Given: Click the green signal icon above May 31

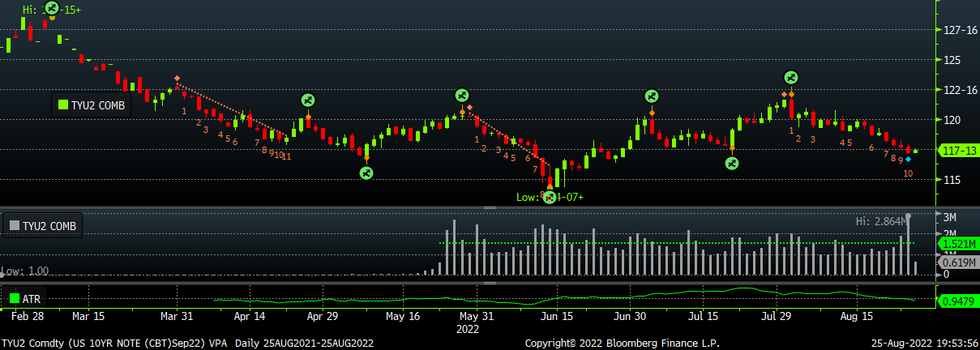Looking at the screenshot, I should pos(461,96).
